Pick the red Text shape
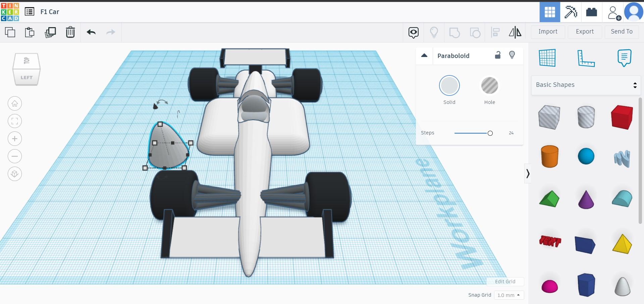The width and height of the screenshot is (644, 304). pyautogui.click(x=549, y=241)
